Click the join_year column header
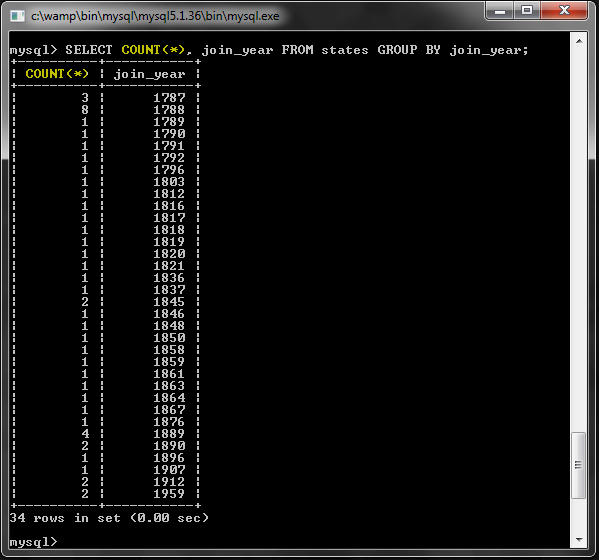The width and height of the screenshot is (599, 560). pyautogui.click(x=150, y=74)
